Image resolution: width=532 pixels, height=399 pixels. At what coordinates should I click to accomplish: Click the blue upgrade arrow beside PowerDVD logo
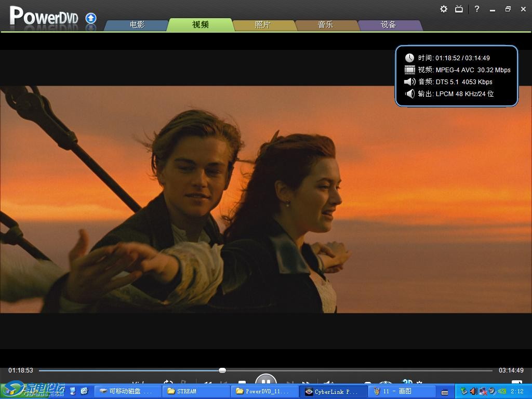(x=91, y=19)
